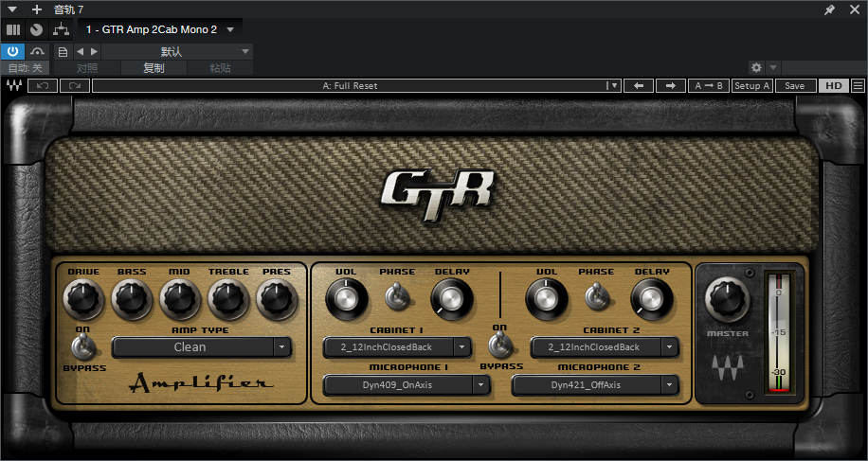Click the 粘贴 paste button

[220, 68]
